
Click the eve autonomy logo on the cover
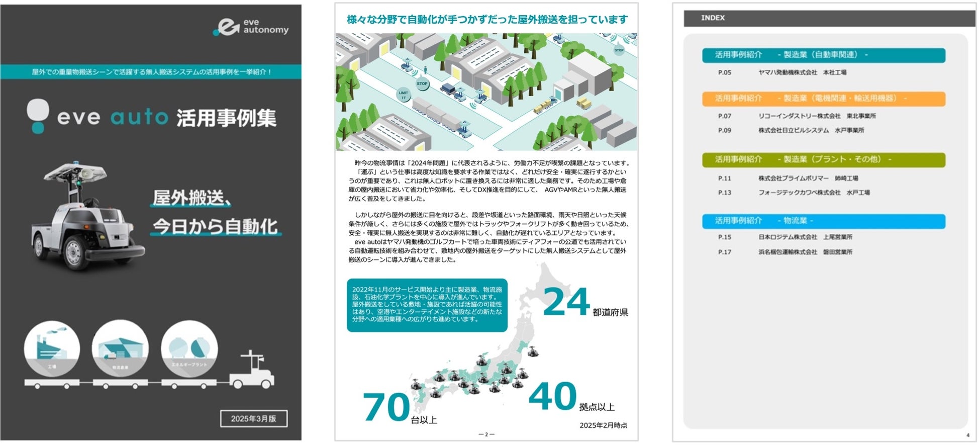coord(251,27)
